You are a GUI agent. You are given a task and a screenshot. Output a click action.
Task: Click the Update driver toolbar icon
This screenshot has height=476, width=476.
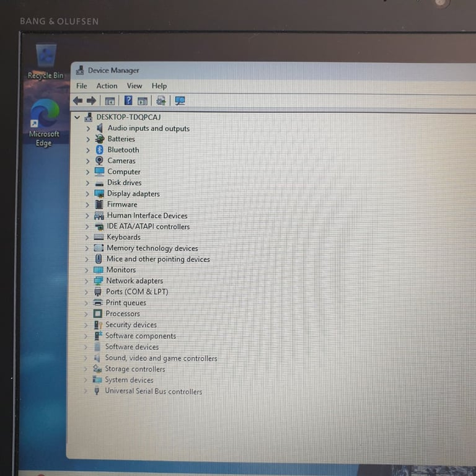161,100
